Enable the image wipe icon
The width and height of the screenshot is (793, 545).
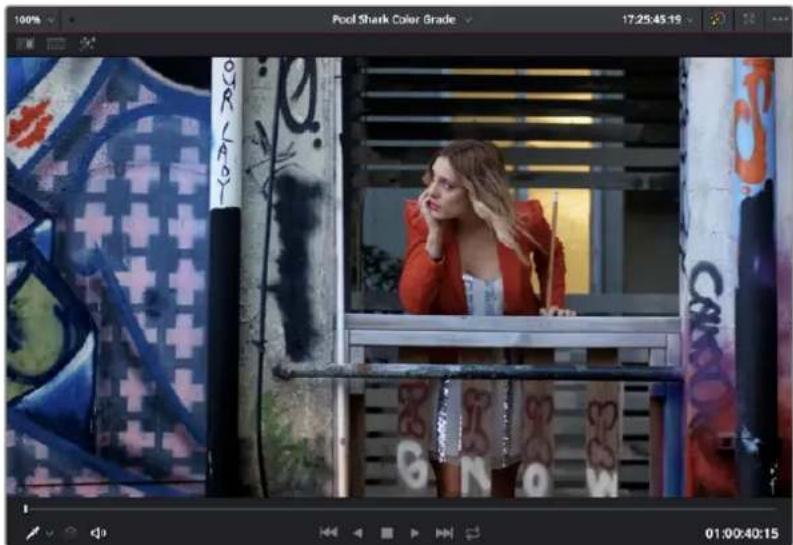[25, 44]
